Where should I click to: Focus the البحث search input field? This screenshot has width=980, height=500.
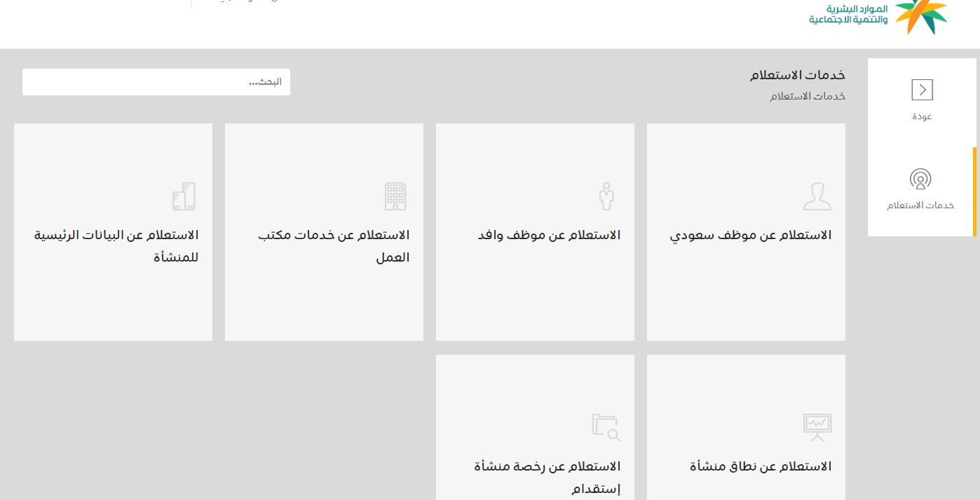tap(156, 82)
